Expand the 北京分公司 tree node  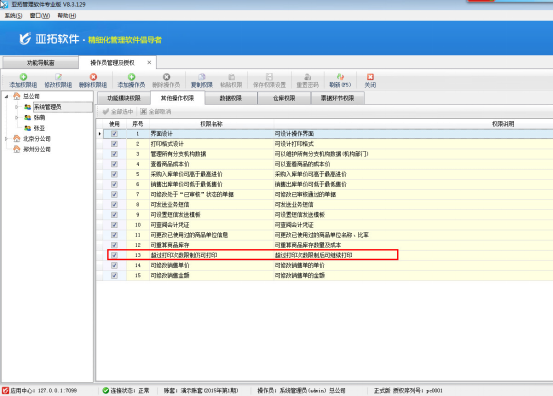[6, 139]
